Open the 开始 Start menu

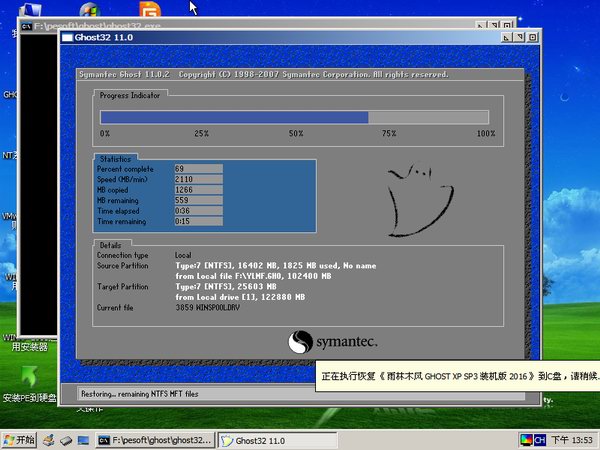(x=20, y=440)
